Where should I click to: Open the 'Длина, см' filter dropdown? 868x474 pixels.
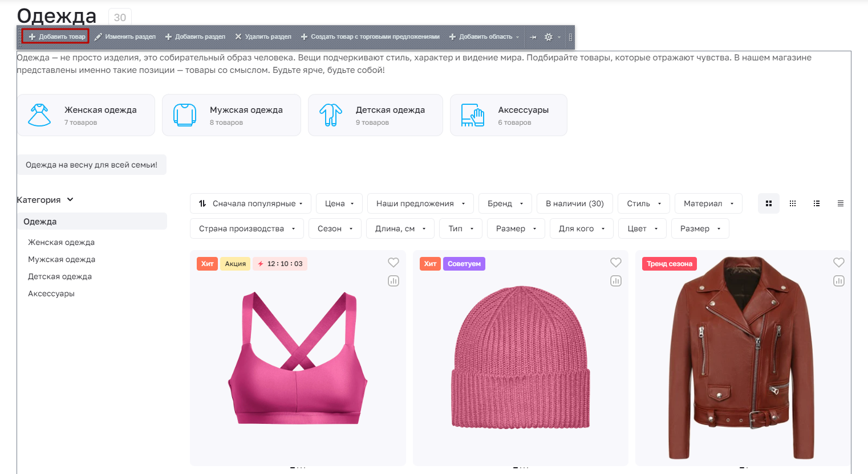[x=400, y=228]
